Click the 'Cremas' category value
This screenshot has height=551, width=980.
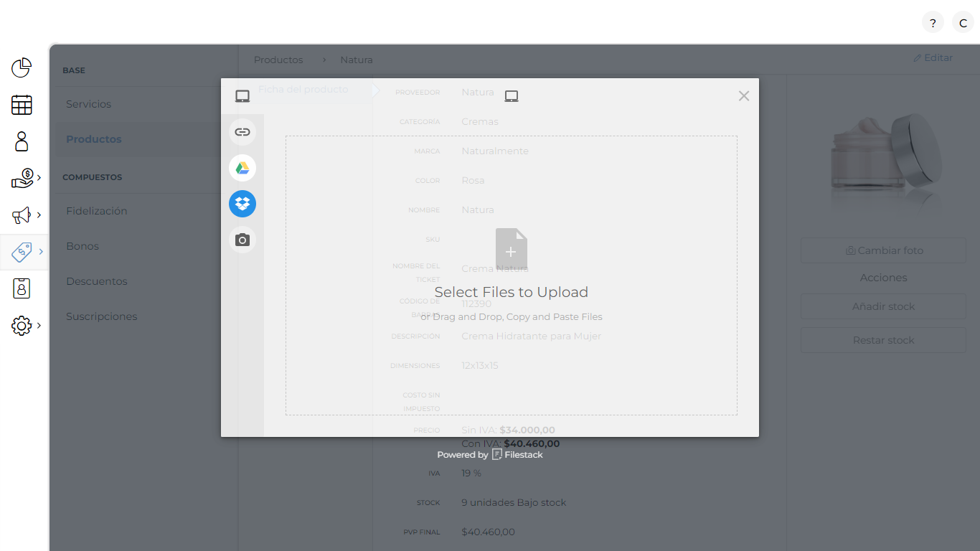click(479, 121)
